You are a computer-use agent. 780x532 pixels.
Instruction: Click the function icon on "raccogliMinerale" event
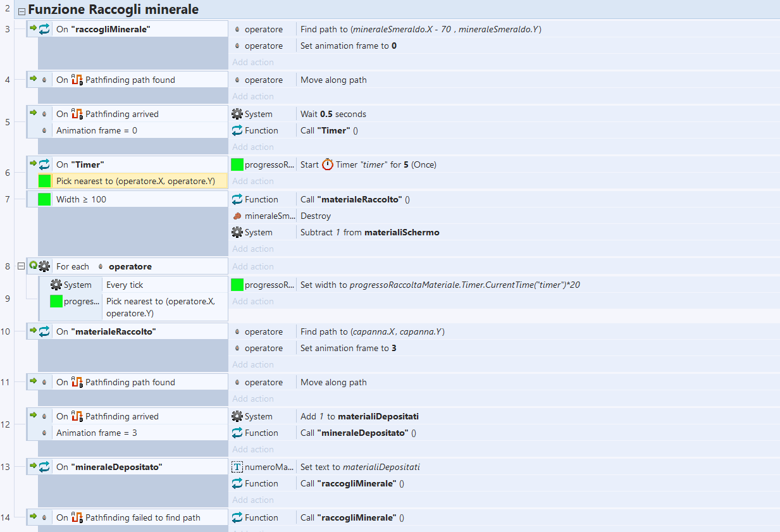(x=44, y=29)
